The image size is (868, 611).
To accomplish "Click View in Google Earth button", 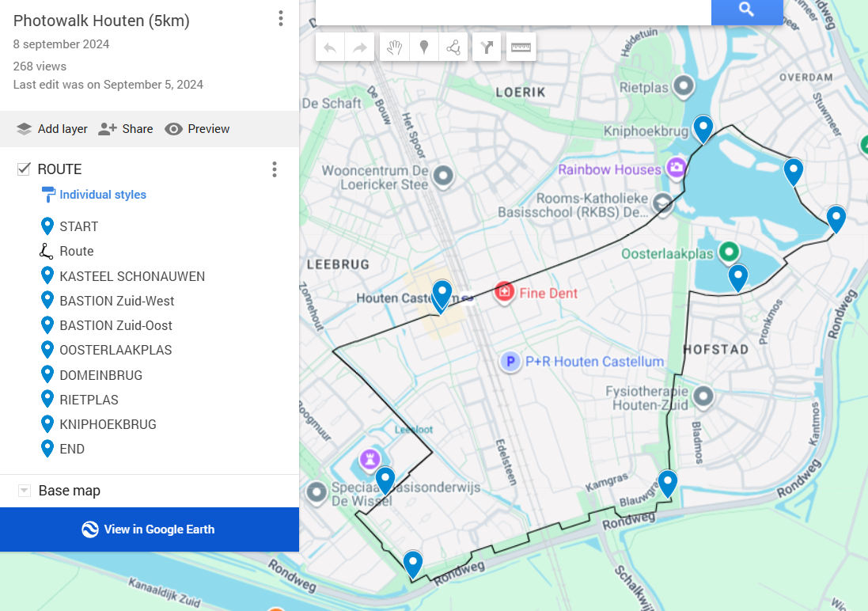I will coord(150,529).
